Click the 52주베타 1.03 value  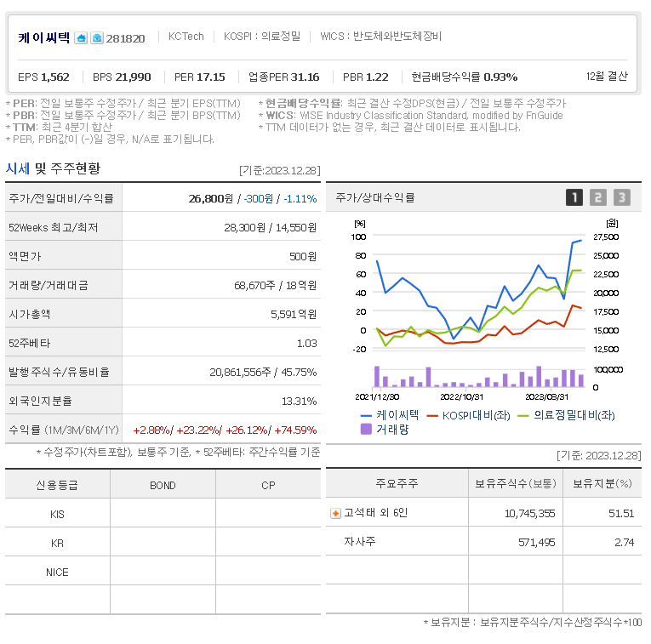(x=307, y=344)
